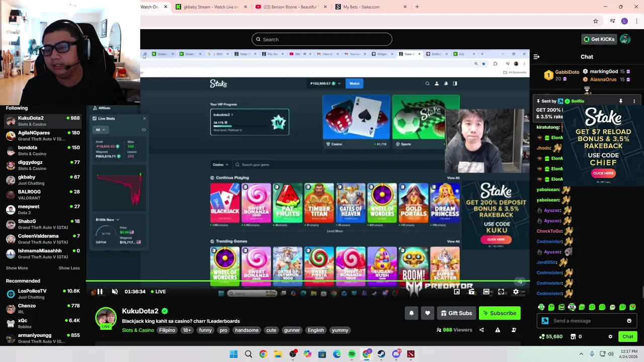
Task: Open Microsoft Store from taskbar
Action: (x=322, y=354)
